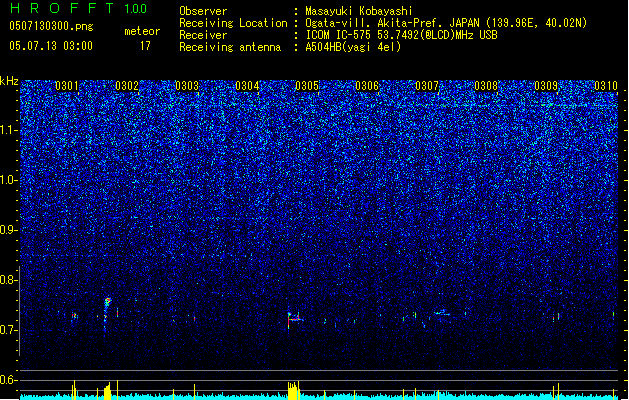This screenshot has height=400, width=629.
Task: Click the faint echo streak below the 0307 marker
Action: click(442, 313)
